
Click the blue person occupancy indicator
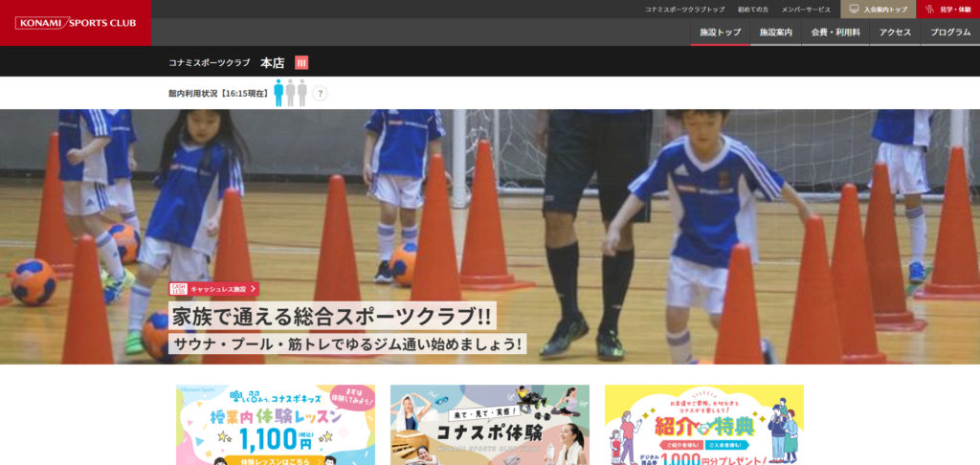(x=278, y=93)
